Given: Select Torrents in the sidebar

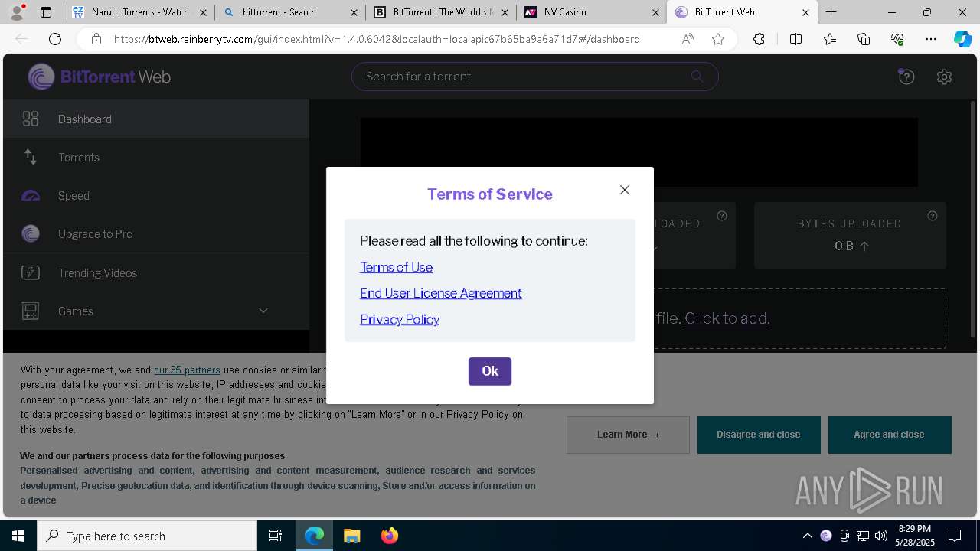Looking at the screenshot, I should tap(156, 157).
